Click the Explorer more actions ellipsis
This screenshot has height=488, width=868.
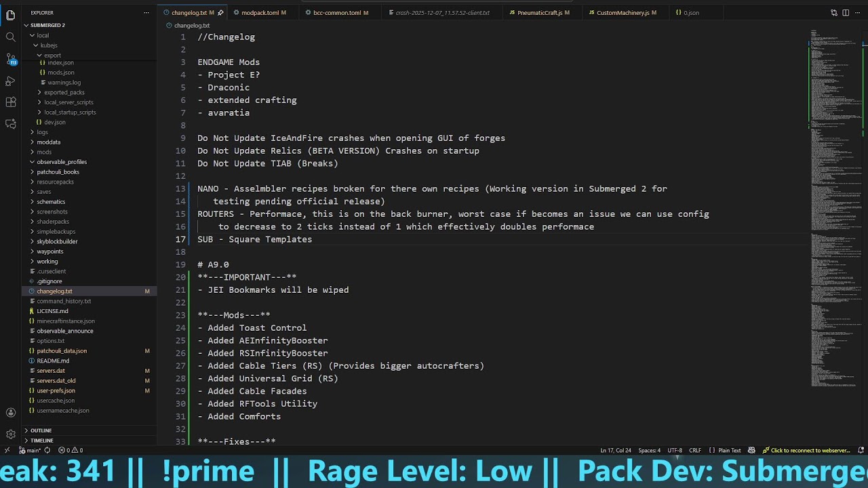(146, 13)
